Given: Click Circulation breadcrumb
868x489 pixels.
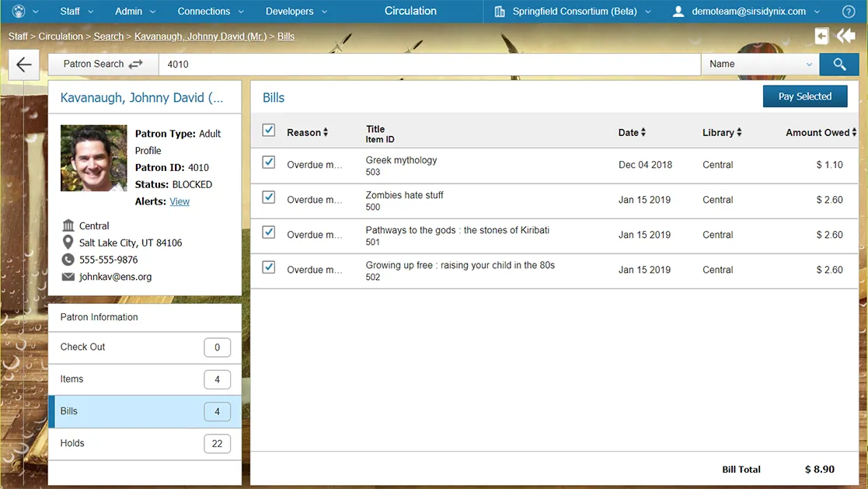Looking at the screenshot, I should click(x=61, y=37).
